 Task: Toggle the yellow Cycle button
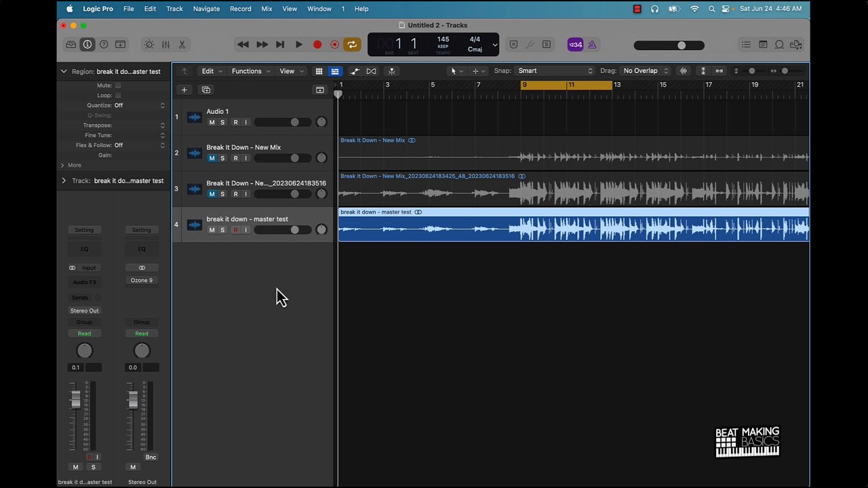pyautogui.click(x=352, y=45)
